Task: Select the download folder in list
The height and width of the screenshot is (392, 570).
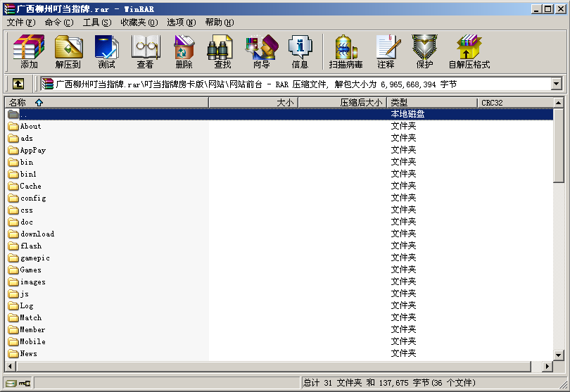Action: [x=37, y=234]
